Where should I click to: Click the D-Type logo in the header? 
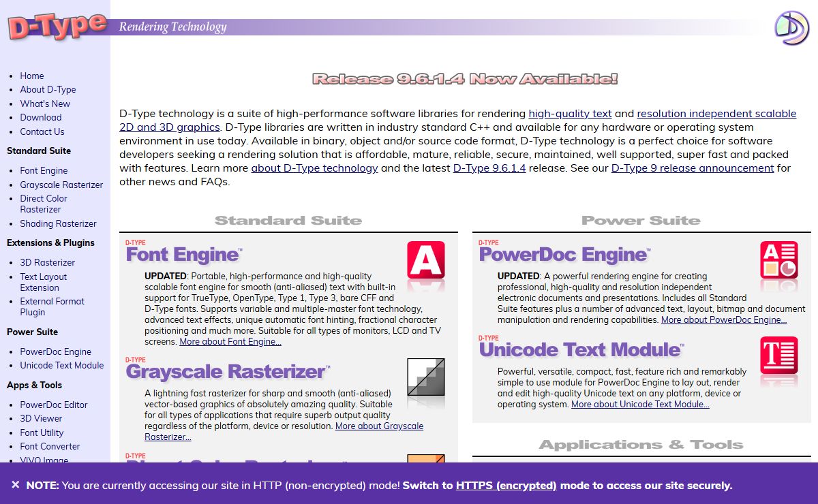(57, 27)
